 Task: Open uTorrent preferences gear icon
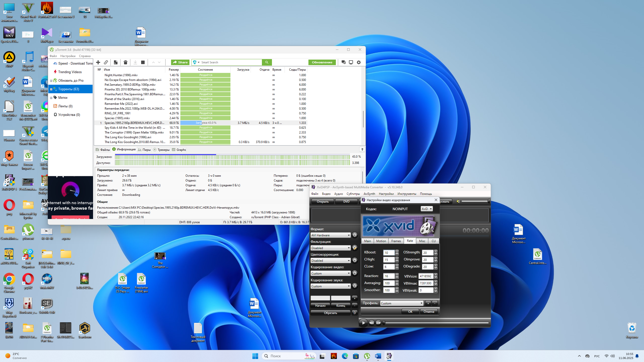[359, 62]
